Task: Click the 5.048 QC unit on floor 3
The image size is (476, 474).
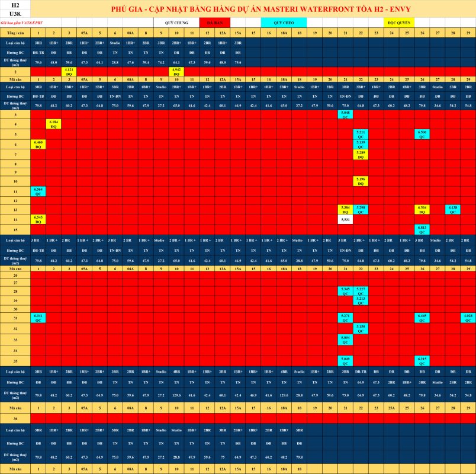Action: 345,114
